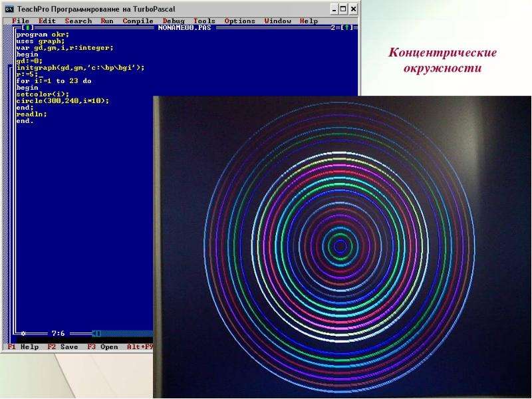Open the File menu

(x=21, y=21)
